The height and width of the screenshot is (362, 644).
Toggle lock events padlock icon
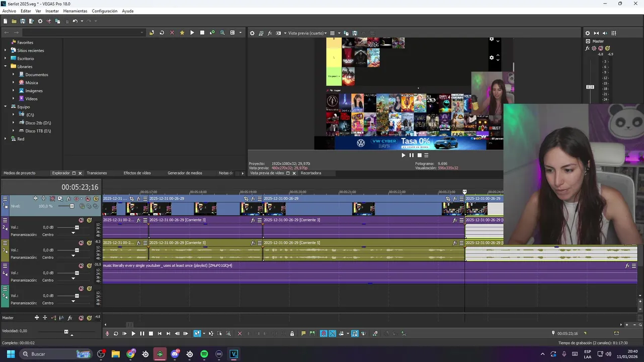pos(292,333)
